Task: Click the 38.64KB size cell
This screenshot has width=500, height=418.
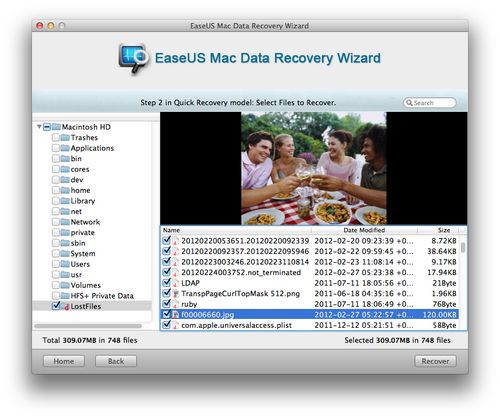Action: point(442,251)
